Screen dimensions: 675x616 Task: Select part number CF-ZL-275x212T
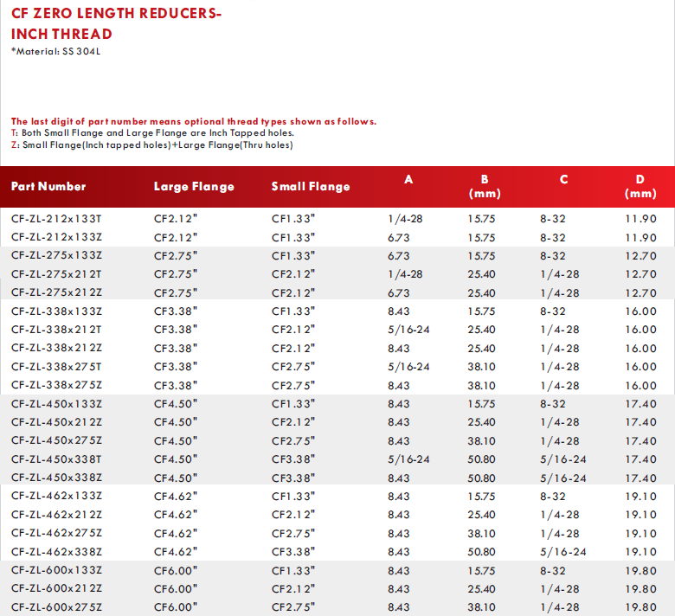56,274
